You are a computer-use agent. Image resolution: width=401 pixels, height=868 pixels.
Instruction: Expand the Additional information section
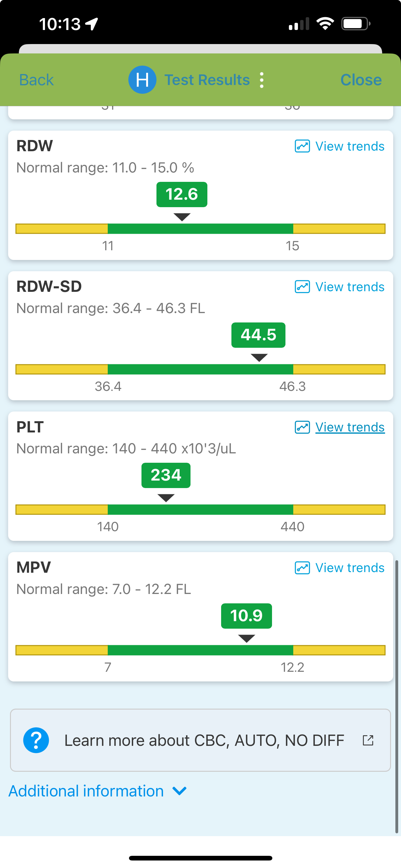(86, 791)
